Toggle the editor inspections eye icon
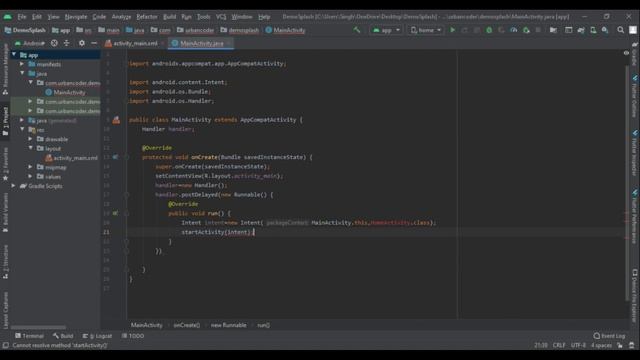The image size is (640, 360). pos(626,53)
